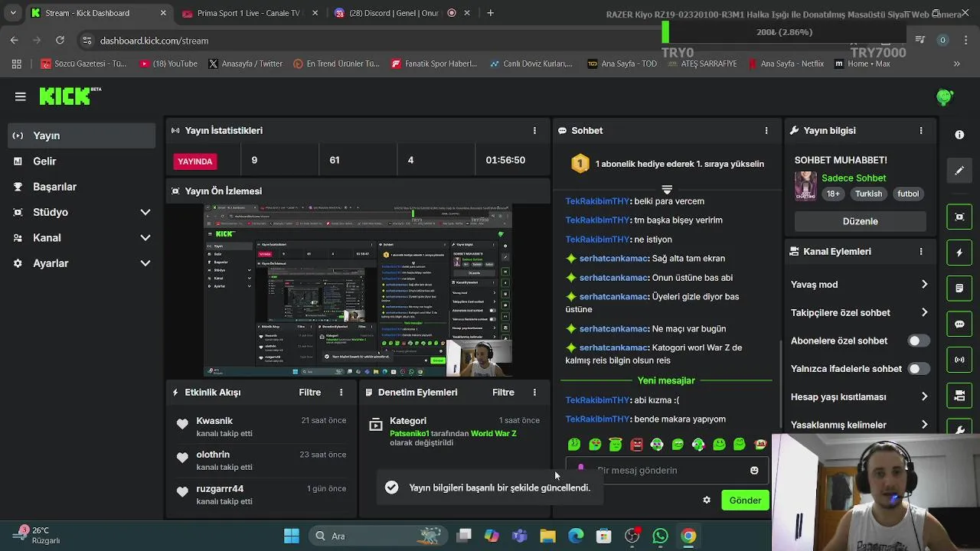Open chat settings gear icon
The height and width of the screenshot is (551, 980).
tap(707, 500)
